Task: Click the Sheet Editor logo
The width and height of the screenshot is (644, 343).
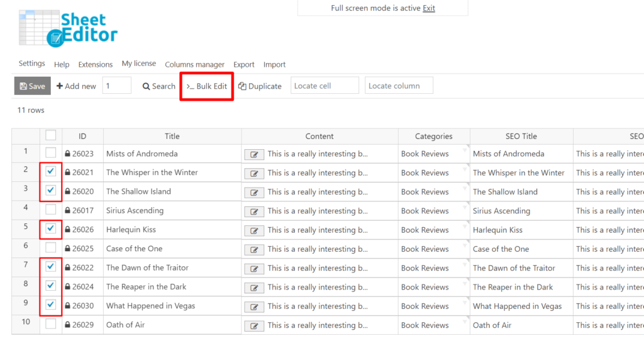Action: 68,28
